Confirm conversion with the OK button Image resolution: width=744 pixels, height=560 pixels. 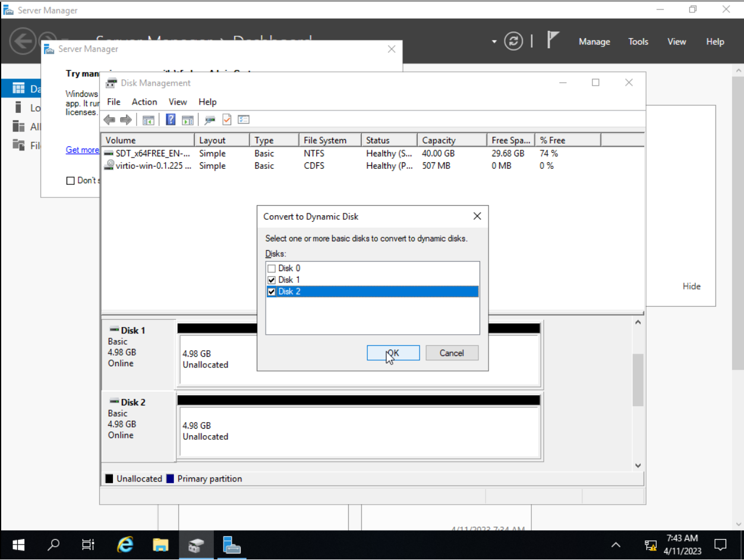pos(393,353)
